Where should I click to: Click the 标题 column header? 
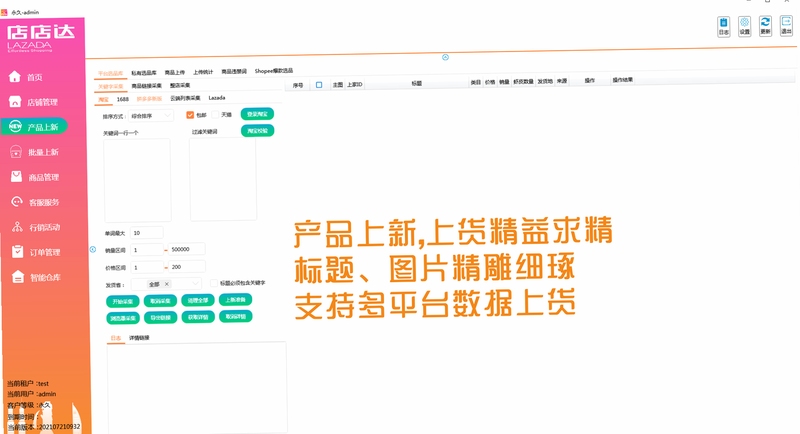[416, 83]
